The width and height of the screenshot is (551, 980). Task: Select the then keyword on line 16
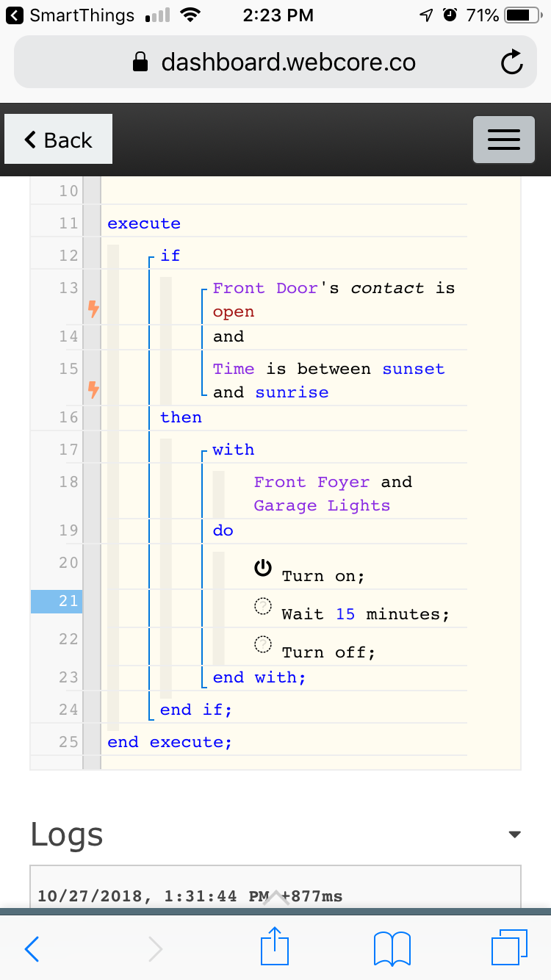181,417
